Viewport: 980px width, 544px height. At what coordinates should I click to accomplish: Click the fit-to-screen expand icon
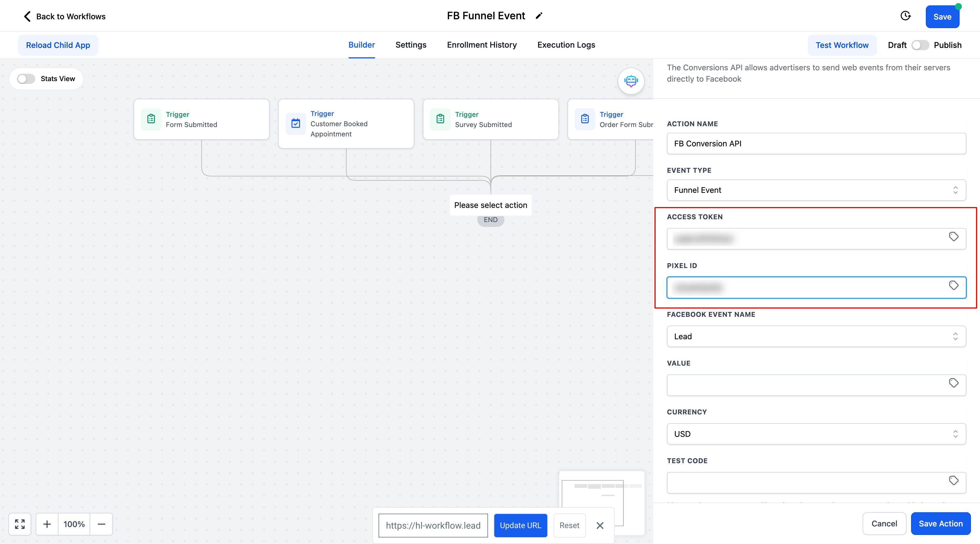[x=20, y=524]
